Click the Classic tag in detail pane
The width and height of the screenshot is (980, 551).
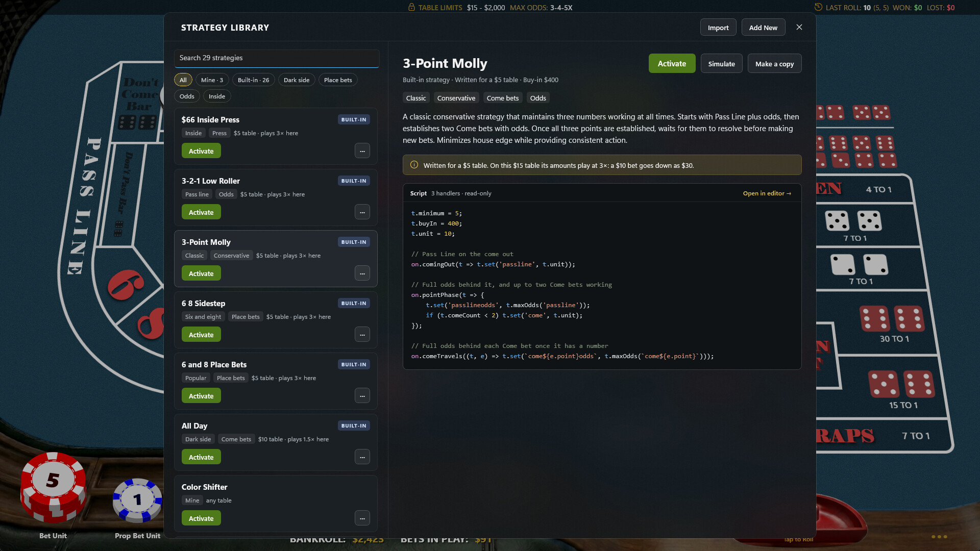[416, 98]
